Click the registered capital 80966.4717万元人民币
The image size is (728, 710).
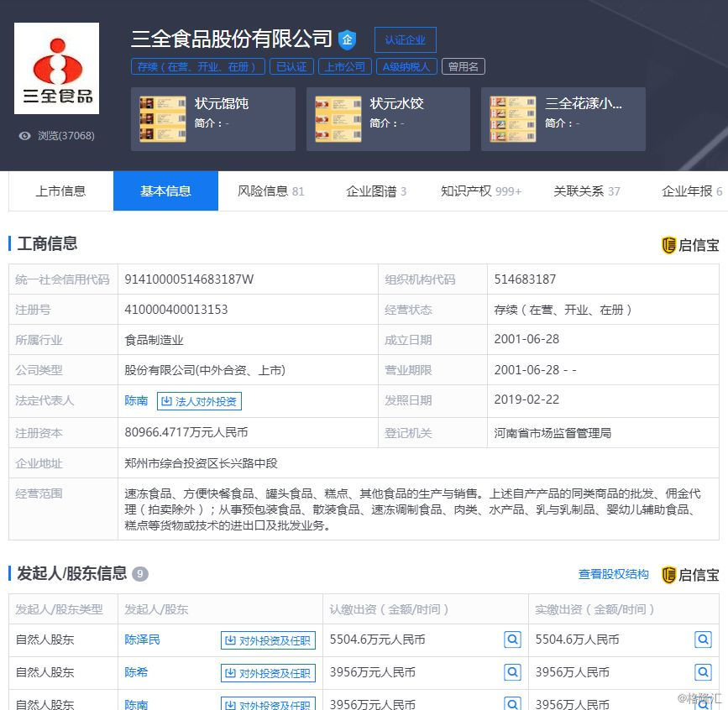pos(186,432)
